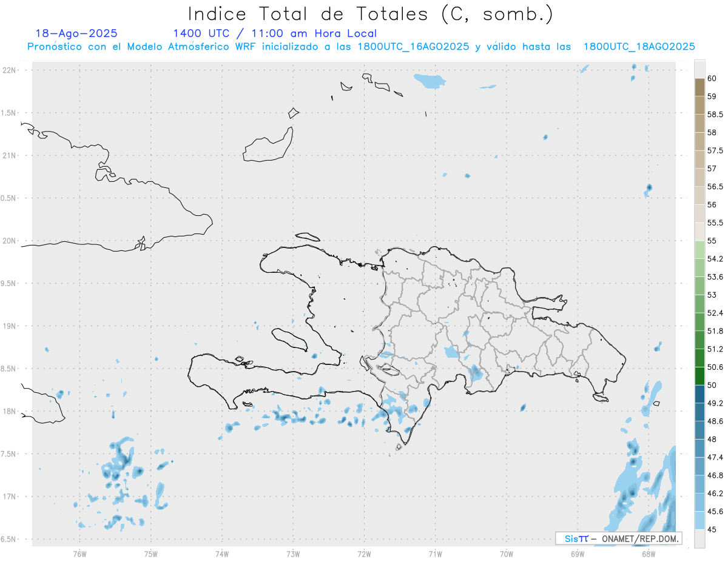
Task: Click the '45.6' value on the color scale
Action: pos(715,511)
